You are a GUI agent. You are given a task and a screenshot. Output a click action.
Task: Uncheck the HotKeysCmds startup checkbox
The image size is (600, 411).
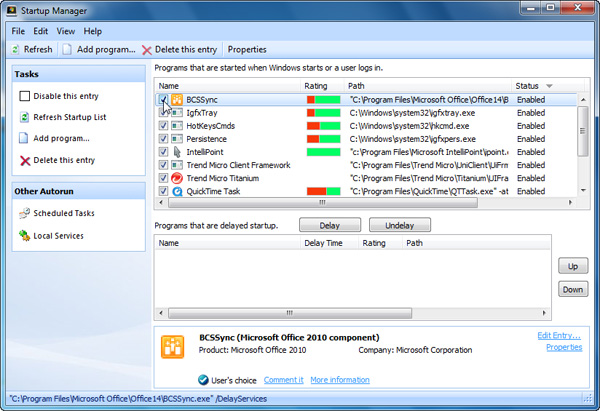[163, 126]
